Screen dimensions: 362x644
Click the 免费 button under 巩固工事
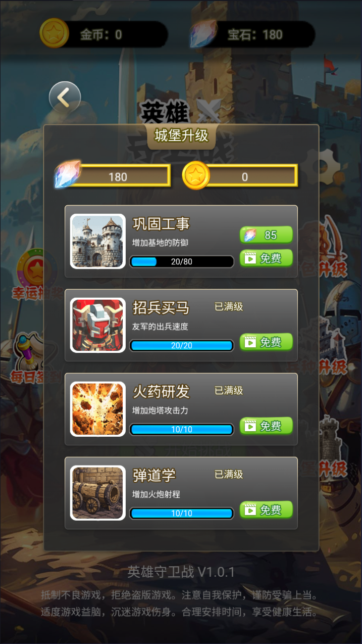pos(266,258)
